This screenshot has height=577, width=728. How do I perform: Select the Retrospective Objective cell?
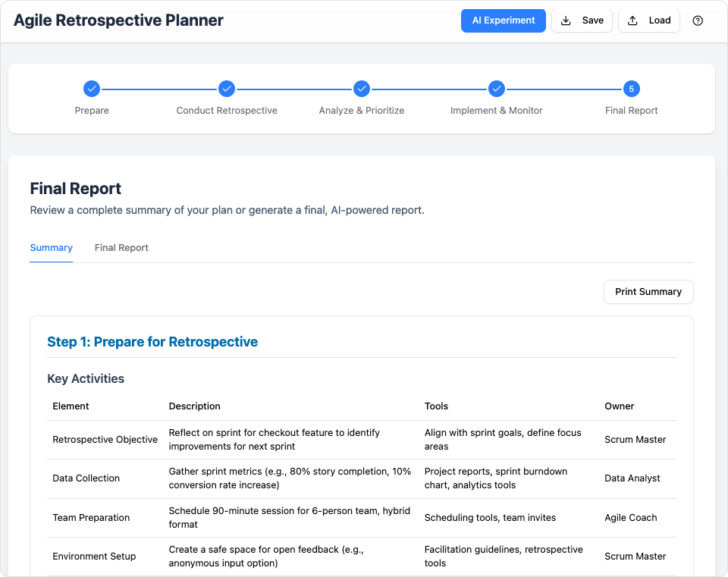pos(105,440)
